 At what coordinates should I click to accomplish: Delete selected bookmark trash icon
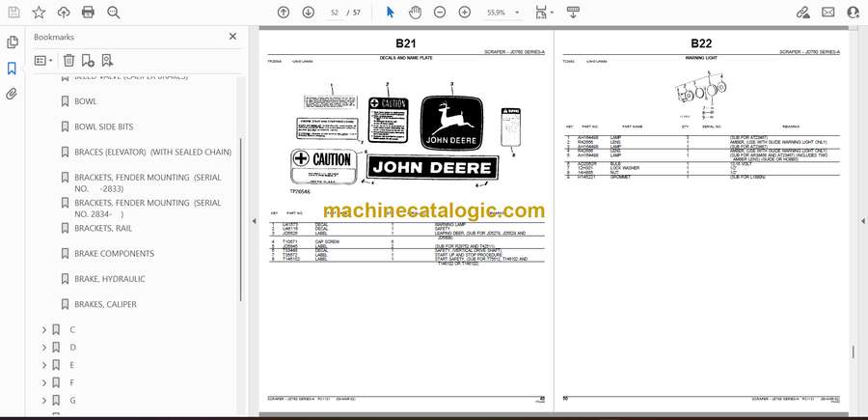click(x=68, y=61)
